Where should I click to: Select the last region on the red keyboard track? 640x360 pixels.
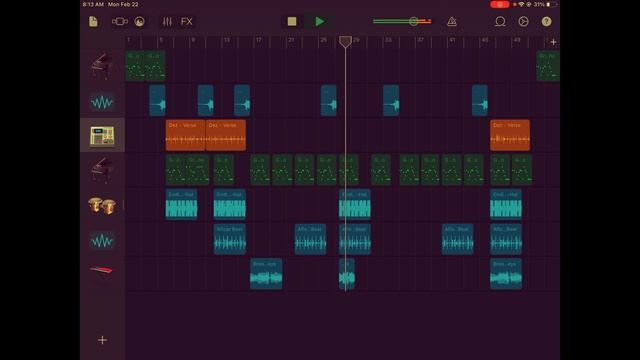tap(506, 274)
